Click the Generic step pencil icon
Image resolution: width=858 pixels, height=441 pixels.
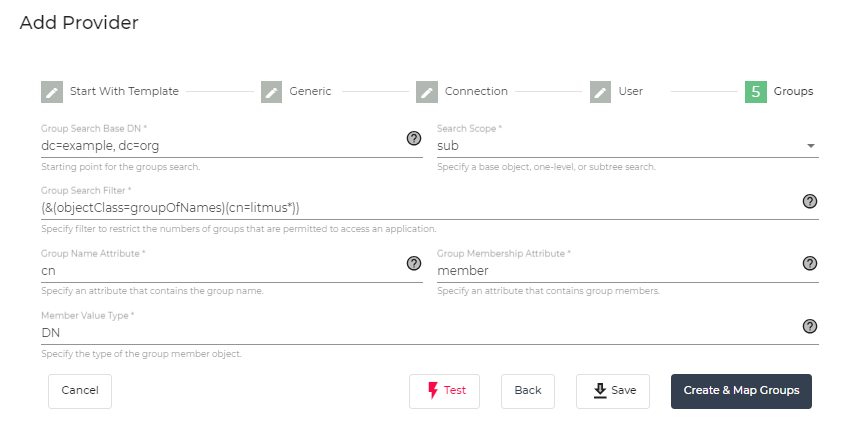point(272,92)
